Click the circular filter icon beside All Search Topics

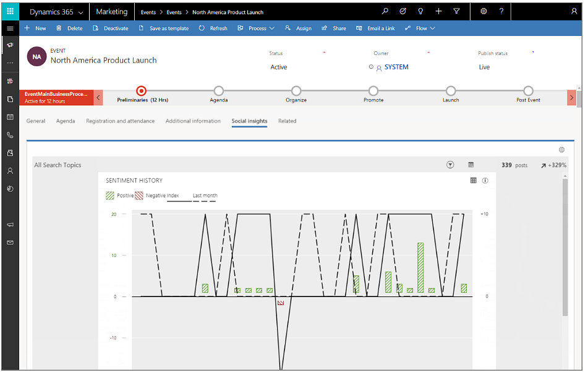[x=450, y=165]
